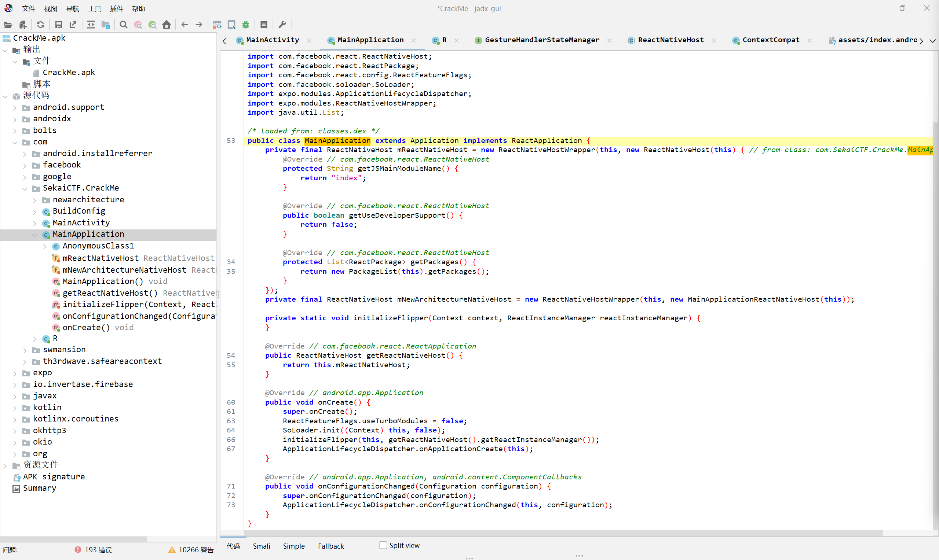Image resolution: width=939 pixels, height=560 pixels.
Task: Switch to Fallback view mode
Action: [x=331, y=546]
